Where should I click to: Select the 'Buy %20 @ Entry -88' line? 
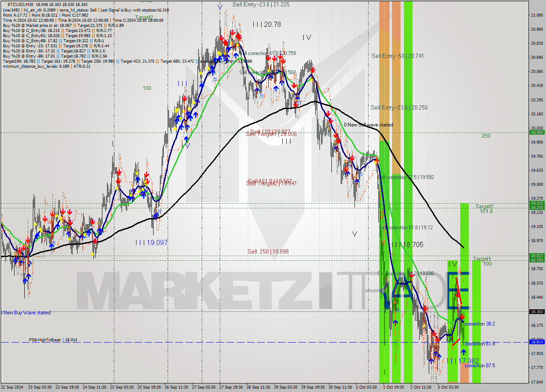tap(55, 56)
